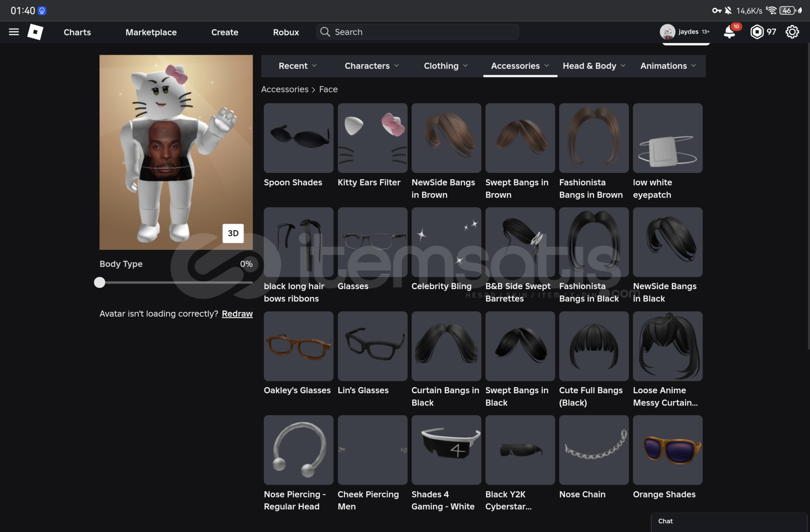Open the Chat panel
Viewport: 810px width, 532px height.
728,521
